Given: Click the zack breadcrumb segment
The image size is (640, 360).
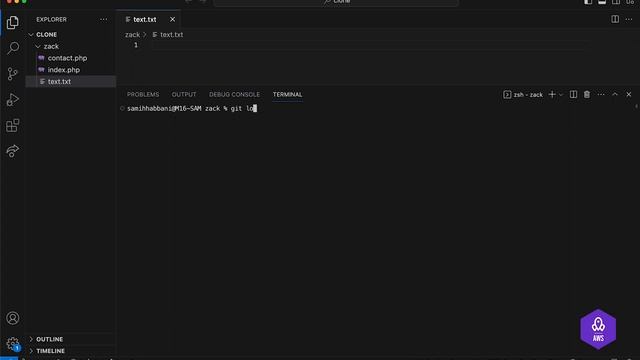Looking at the screenshot, I should point(132,35).
